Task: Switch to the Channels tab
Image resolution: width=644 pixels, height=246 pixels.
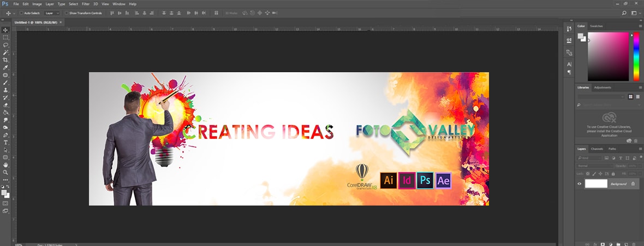Action: [x=597, y=149]
